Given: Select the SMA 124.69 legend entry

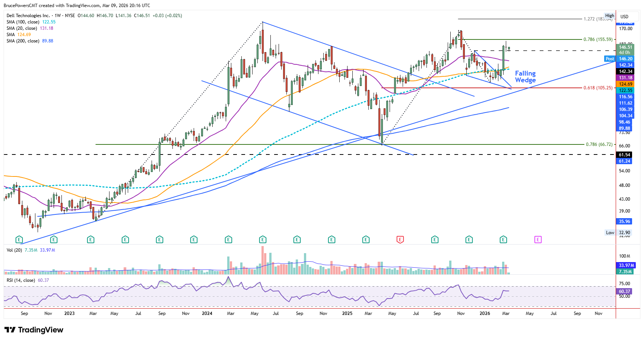Looking at the screenshot, I should click(x=19, y=35).
